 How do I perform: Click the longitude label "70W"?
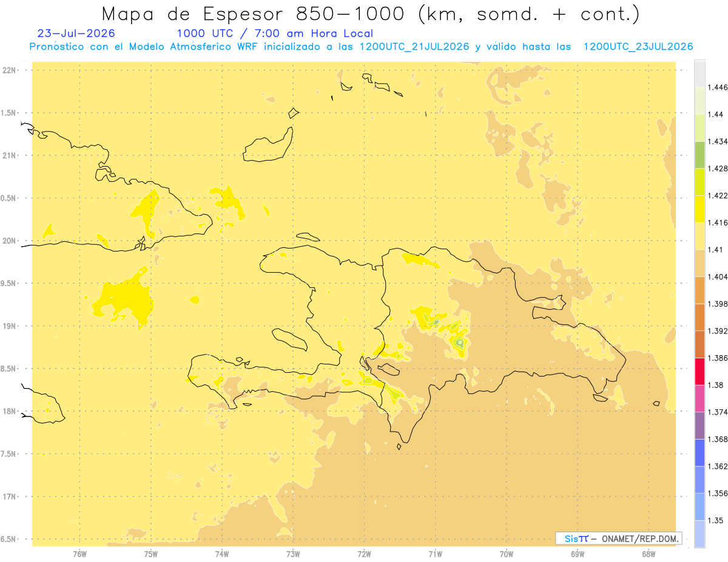click(507, 554)
